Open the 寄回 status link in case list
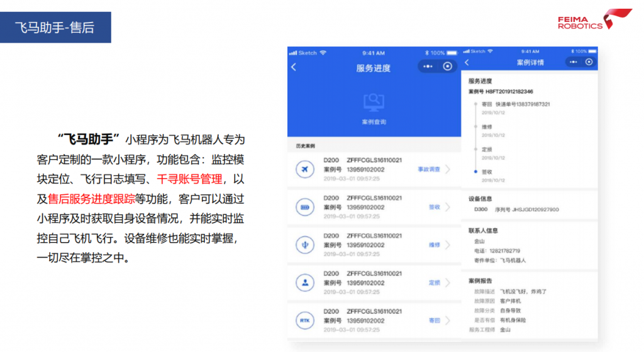 tap(435, 321)
